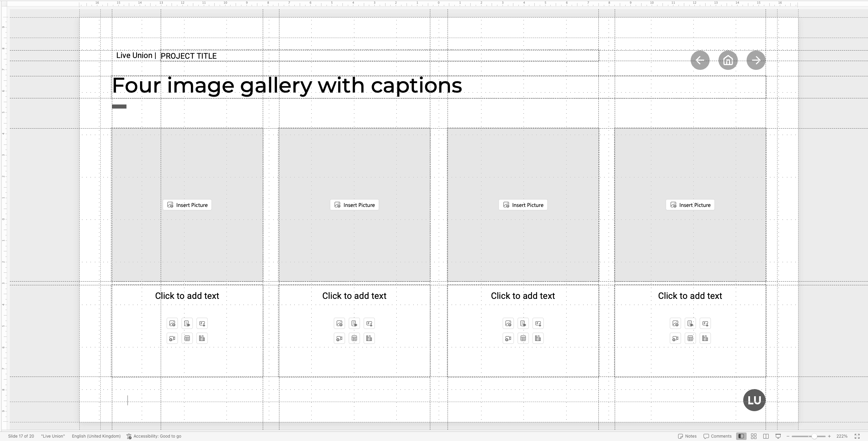Click the forward arrow navigation button on the slide
The width and height of the screenshot is (868, 441).
pyautogui.click(x=755, y=60)
